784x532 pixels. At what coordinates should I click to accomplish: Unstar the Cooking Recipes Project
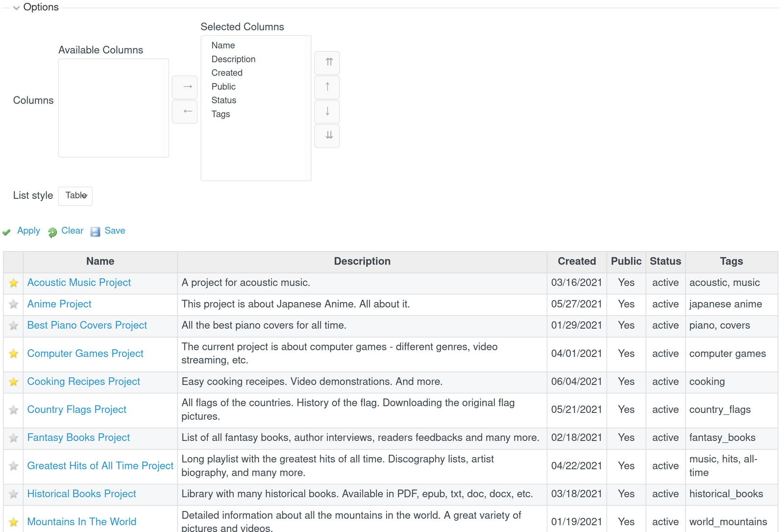13,382
